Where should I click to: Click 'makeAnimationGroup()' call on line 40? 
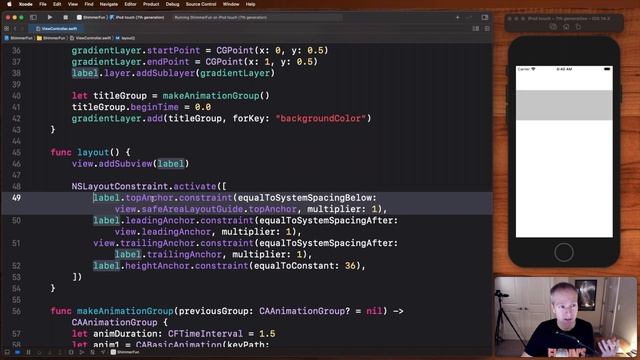click(x=216, y=96)
